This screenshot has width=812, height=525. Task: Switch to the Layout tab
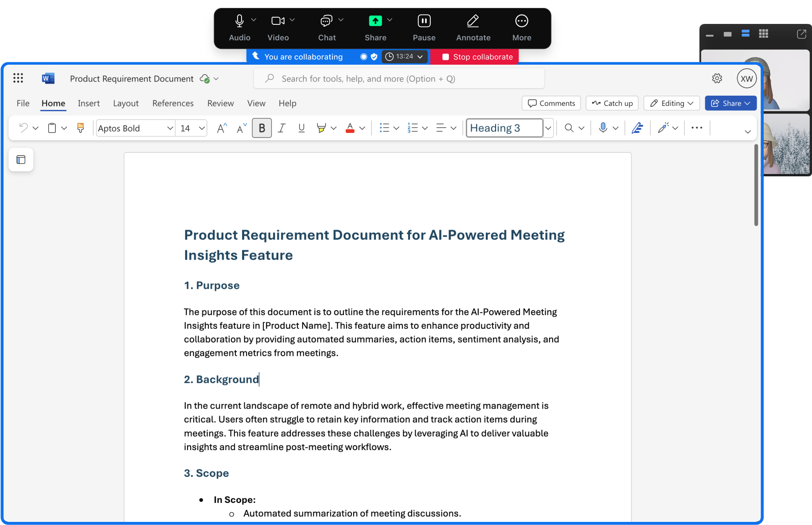pyautogui.click(x=126, y=103)
